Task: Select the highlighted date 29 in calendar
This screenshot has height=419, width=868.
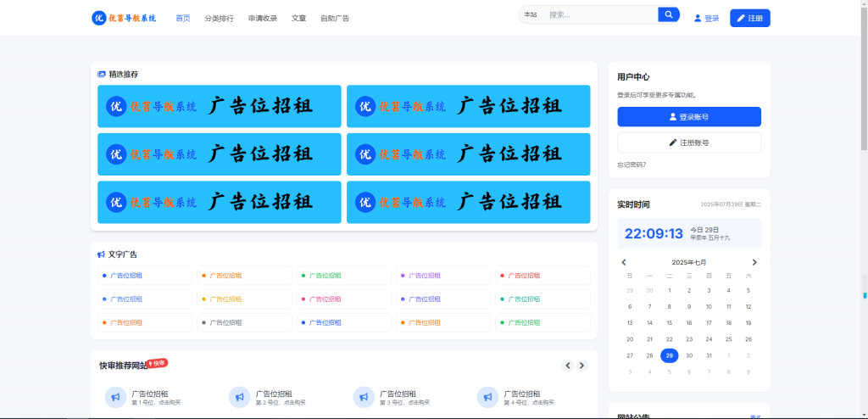Action: 670,356
